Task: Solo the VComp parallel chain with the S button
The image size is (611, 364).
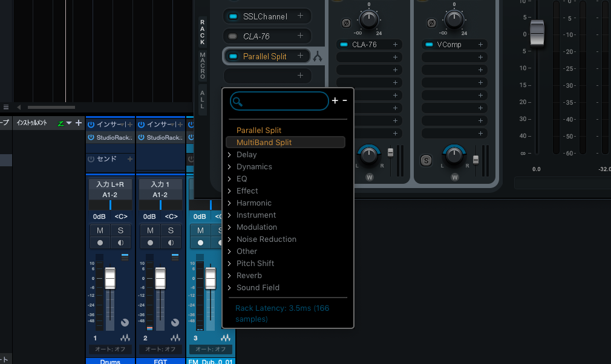Action: click(426, 160)
